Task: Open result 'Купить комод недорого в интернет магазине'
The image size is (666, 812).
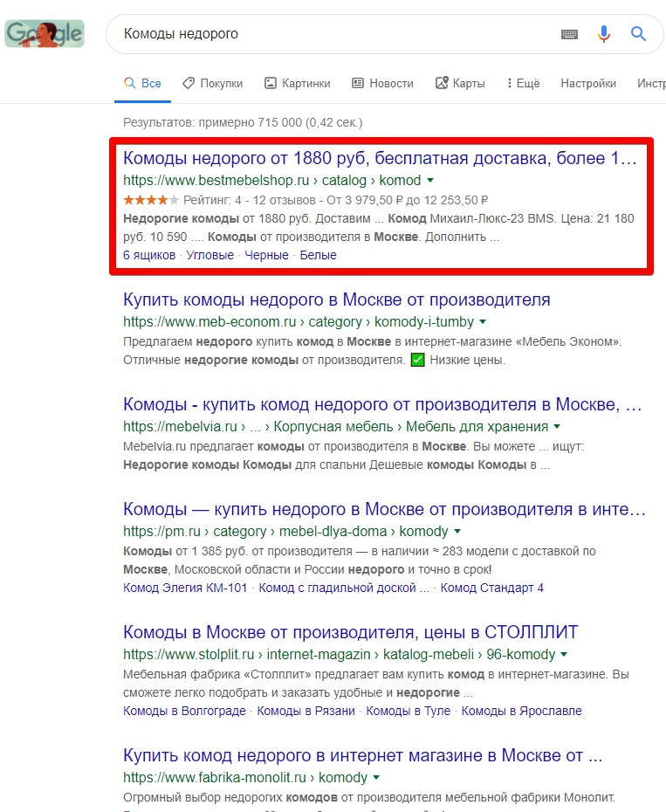Action: 362,755
